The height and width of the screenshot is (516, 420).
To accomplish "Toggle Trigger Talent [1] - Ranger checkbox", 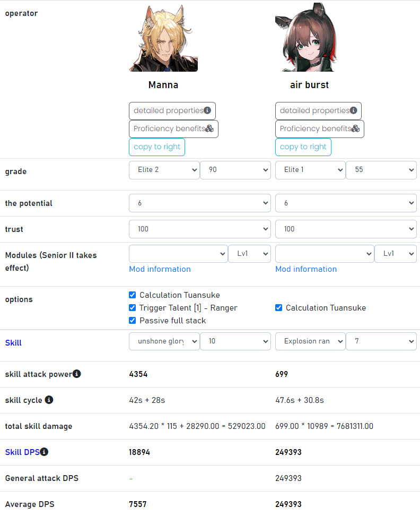I will 133,308.
